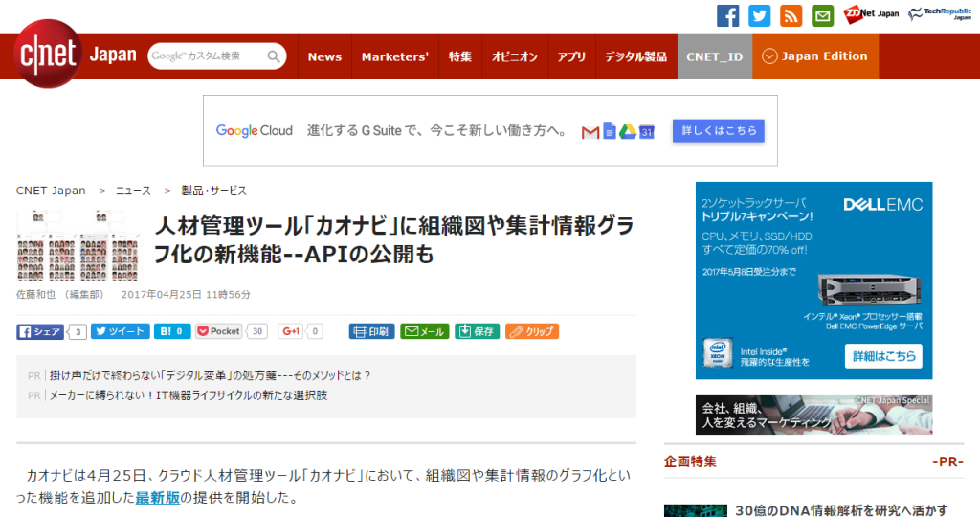Viewport: 980px width, 517px height.
Task: Click the article headline 人材管理ツール「カオナビ」
Action: (x=394, y=239)
